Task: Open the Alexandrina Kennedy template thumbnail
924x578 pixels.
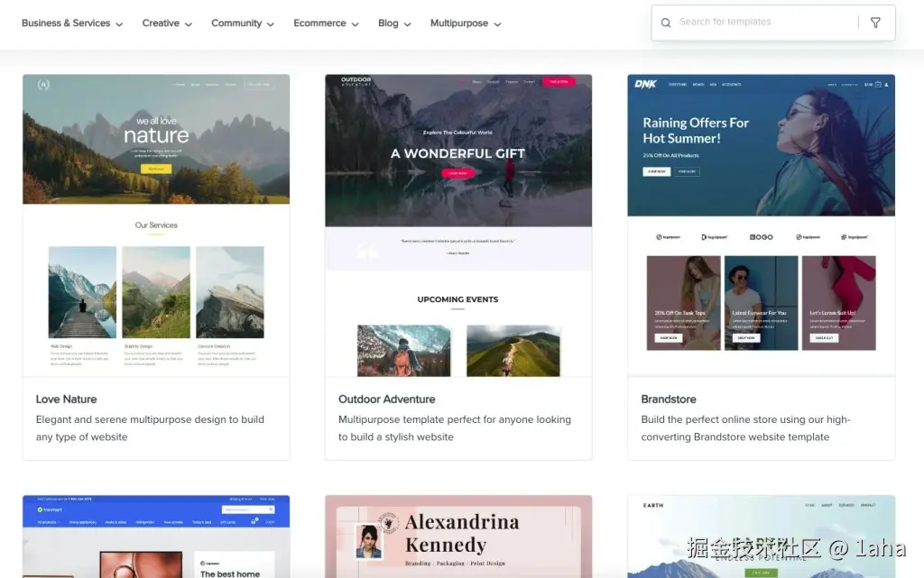Action: tap(458, 537)
